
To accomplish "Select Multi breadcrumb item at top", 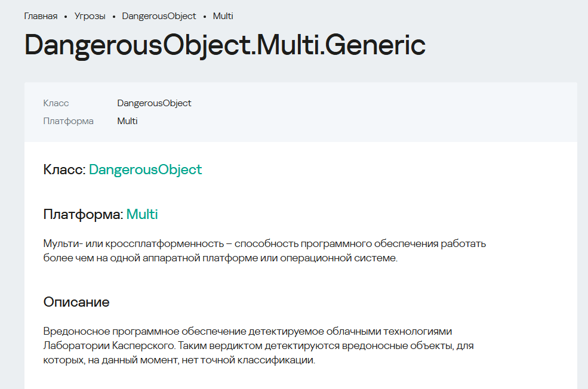I will click(223, 16).
